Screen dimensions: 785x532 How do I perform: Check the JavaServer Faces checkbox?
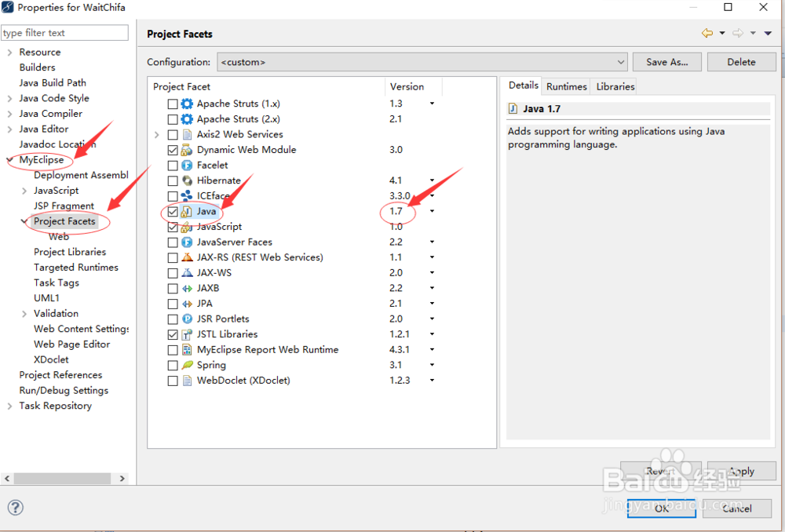click(173, 242)
